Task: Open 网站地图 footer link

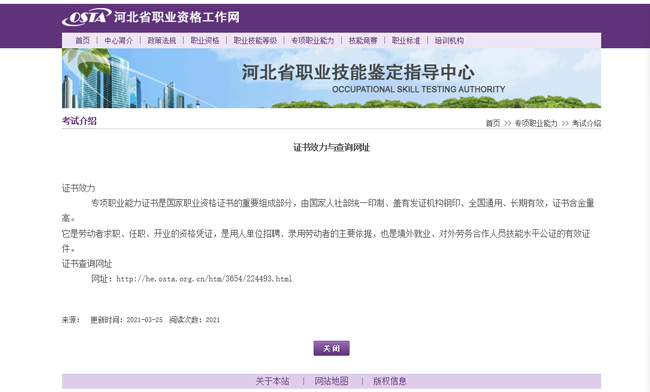Action: (331, 381)
